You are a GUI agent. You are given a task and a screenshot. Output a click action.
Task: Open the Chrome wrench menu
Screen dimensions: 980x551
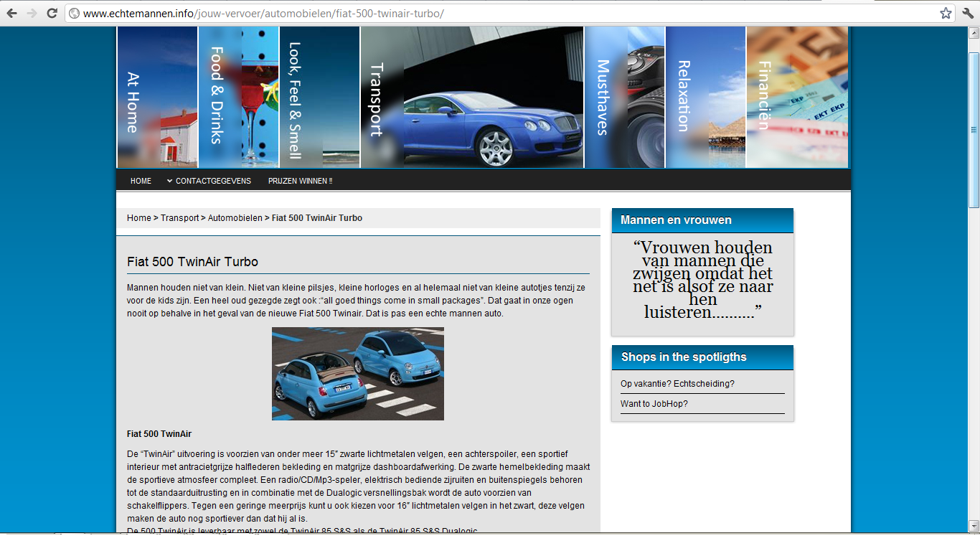coord(966,13)
